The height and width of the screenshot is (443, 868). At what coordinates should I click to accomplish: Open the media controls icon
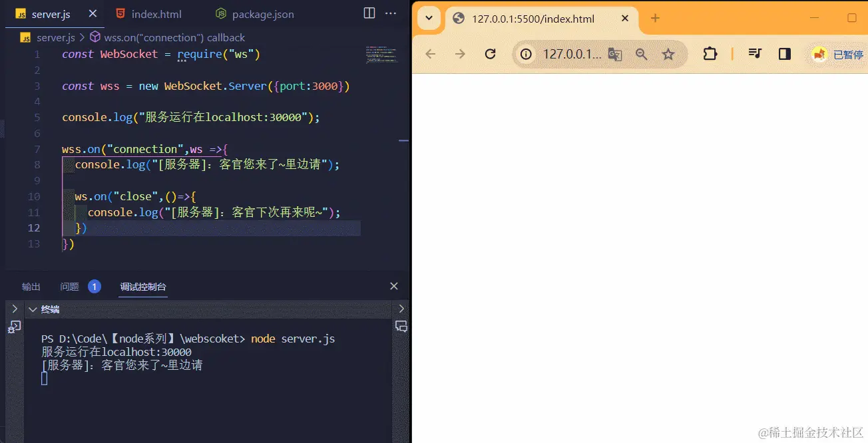[x=755, y=54]
